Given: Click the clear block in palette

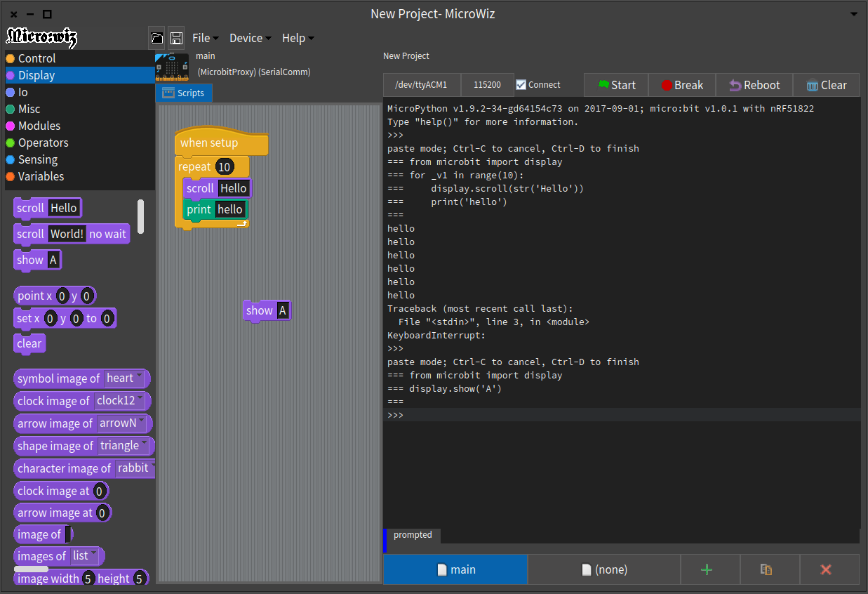Looking at the screenshot, I should pyautogui.click(x=29, y=343).
